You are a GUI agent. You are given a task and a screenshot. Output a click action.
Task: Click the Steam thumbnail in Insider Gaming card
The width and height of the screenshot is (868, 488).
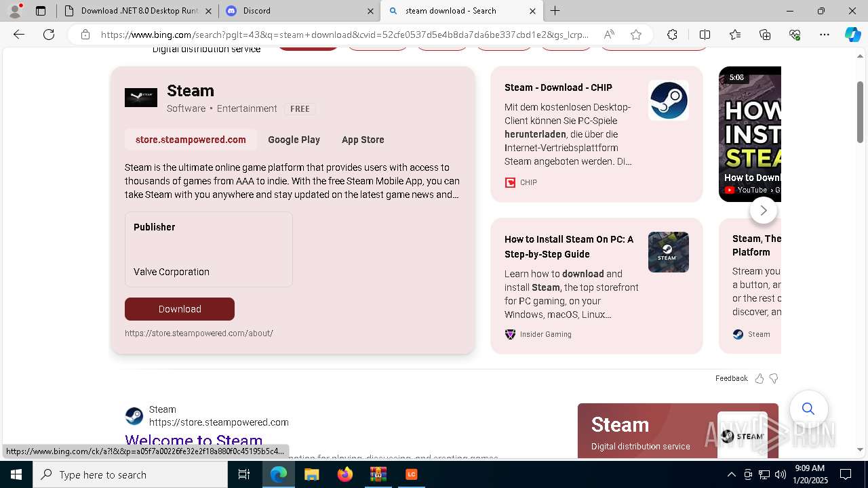coord(669,252)
